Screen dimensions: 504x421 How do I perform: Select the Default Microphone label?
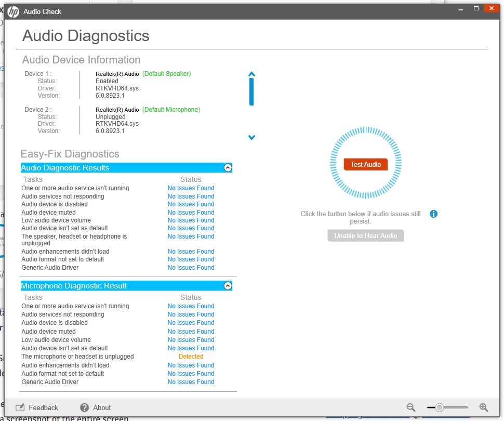(171, 110)
